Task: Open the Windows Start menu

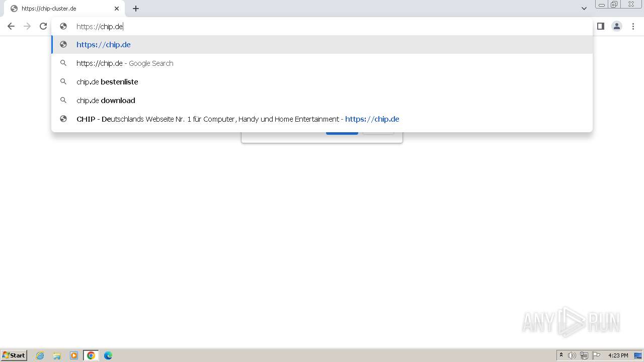Action: pos(14,355)
